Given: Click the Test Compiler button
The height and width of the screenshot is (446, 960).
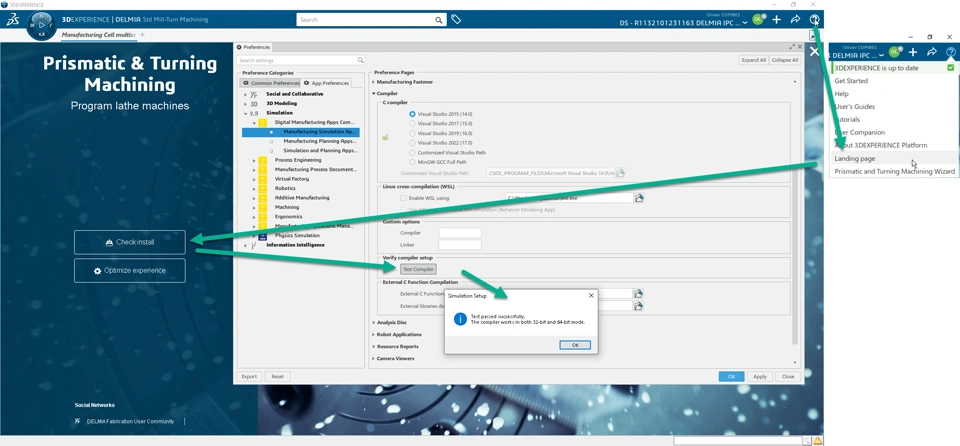Looking at the screenshot, I should coord(419,270).
